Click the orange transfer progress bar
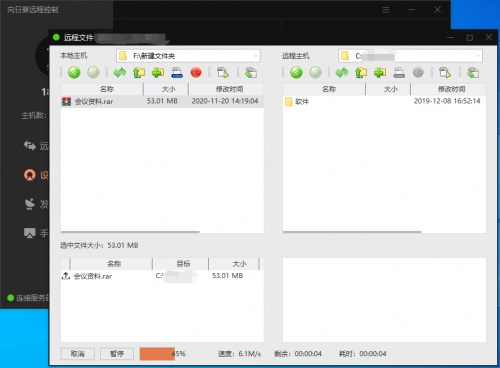The width and height of the screenshot is (500, 368). (157, 354)
